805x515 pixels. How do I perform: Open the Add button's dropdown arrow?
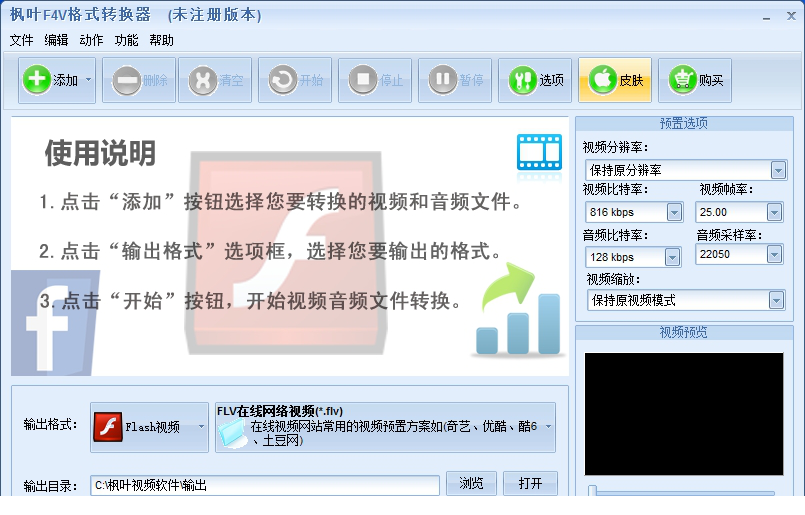[x=88, y=80]
